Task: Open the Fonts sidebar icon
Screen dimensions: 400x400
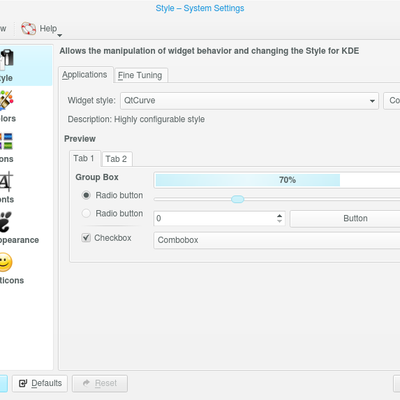Action: [x=6, y=182]
